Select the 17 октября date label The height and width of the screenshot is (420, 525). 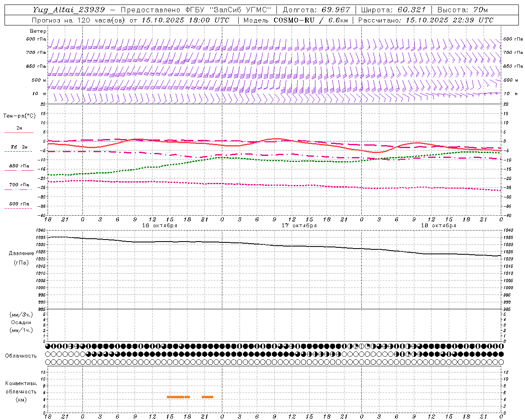click(299, 226)
